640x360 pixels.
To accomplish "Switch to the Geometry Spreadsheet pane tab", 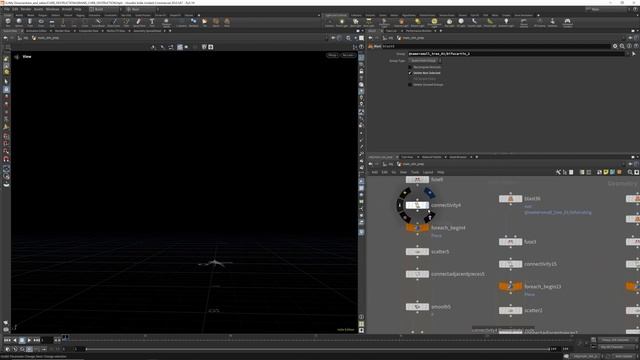I will pyautogui.click(x=147, y=31).
